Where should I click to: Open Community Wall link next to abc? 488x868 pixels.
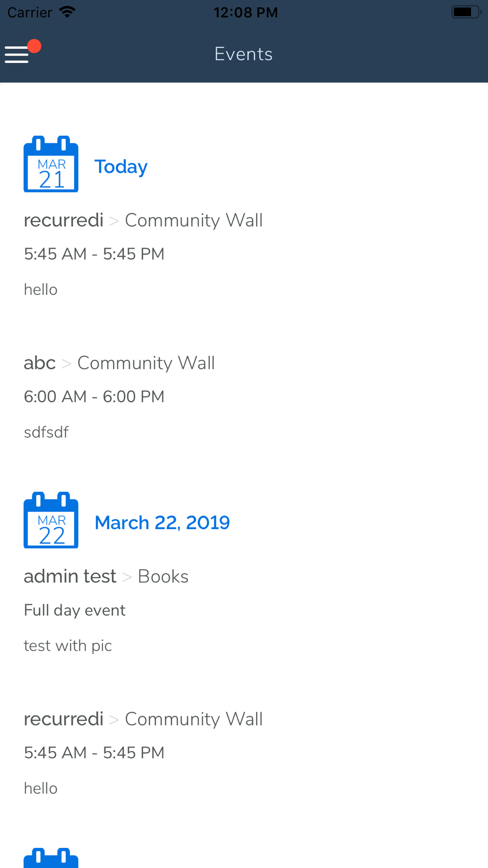[x=146, y=363]
